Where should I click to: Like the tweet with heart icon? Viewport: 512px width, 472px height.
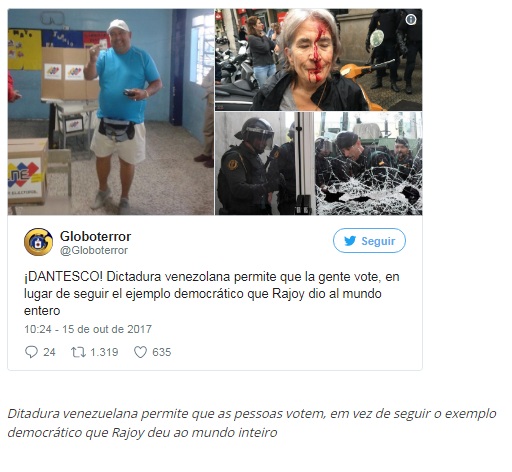pyautogui.click(x=140, y=352)
